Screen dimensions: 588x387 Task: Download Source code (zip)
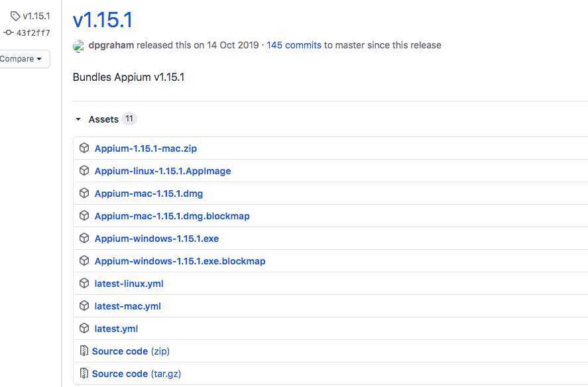pos(131,351)
